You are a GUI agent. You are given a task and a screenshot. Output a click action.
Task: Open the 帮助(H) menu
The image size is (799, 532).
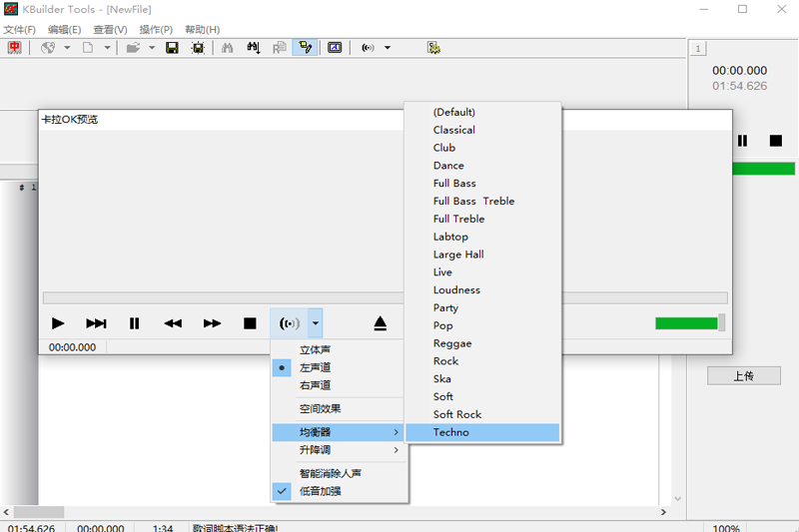202,30
